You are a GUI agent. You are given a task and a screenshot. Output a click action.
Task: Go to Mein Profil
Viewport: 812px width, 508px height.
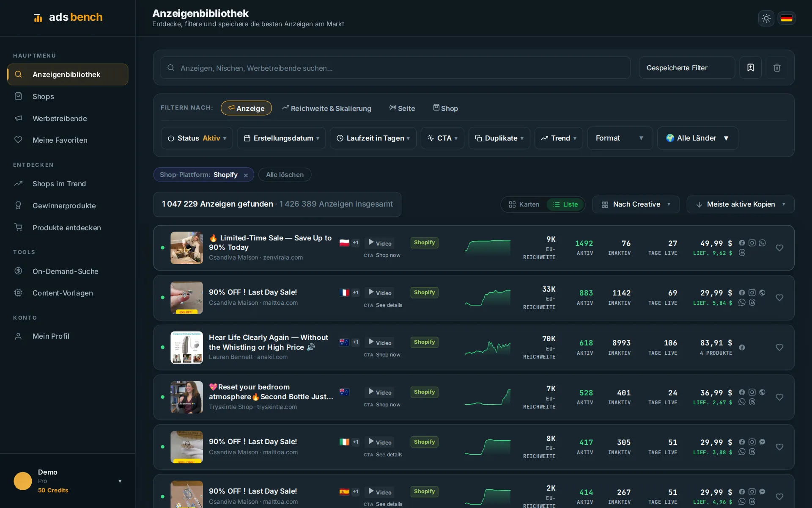tap(68, 336)
